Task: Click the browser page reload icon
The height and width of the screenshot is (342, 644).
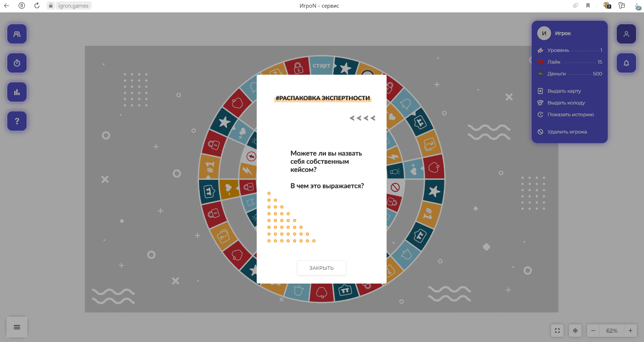Action: click(37, 6)
